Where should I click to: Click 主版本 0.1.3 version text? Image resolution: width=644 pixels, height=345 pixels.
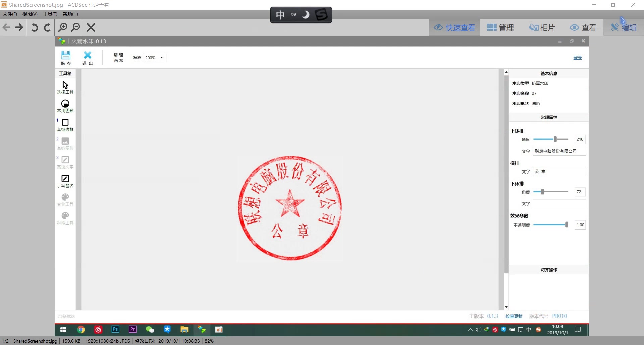click(x=483, y=316)
